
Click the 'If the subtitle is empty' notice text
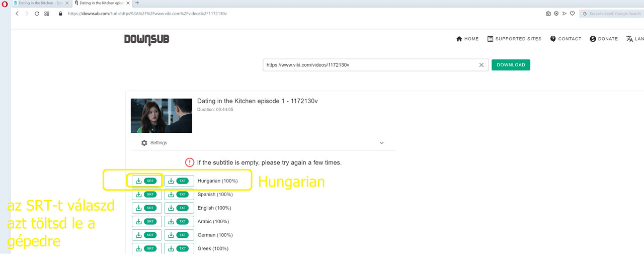[x=269, y=163]
